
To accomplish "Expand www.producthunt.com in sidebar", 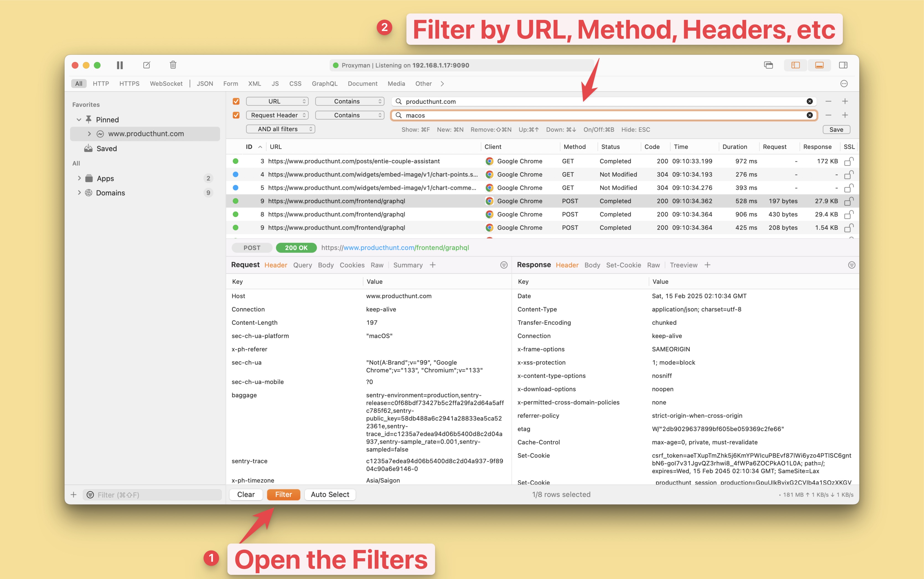I will 89,134.
